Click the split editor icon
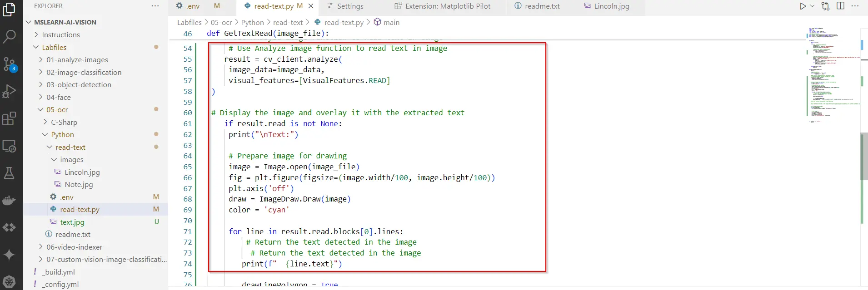 [x=840, y=6]
